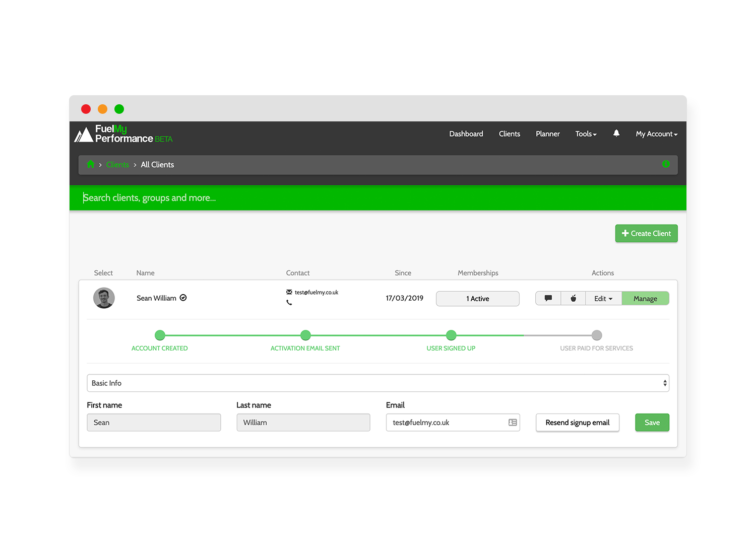Image resolution: width=756 pixels, height=554 pixels.
Task: Click the Select column header
Action: pyautogui.click(x=103, y=273)
